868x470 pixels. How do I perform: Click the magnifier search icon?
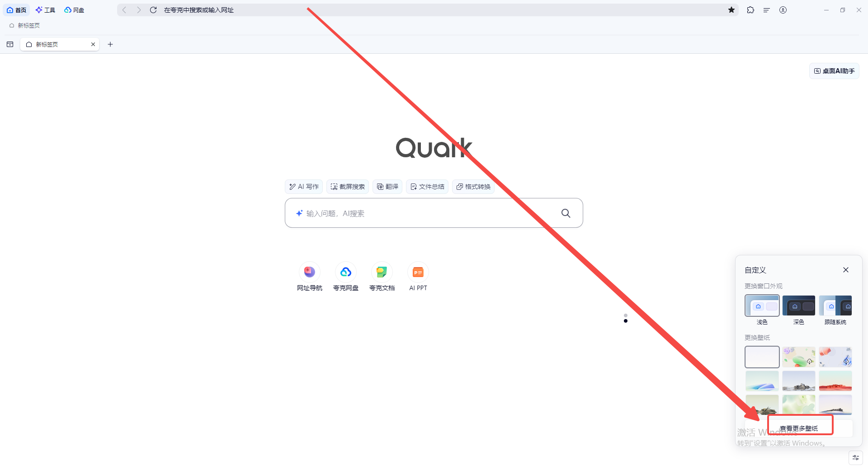click(x=566, y=213)
